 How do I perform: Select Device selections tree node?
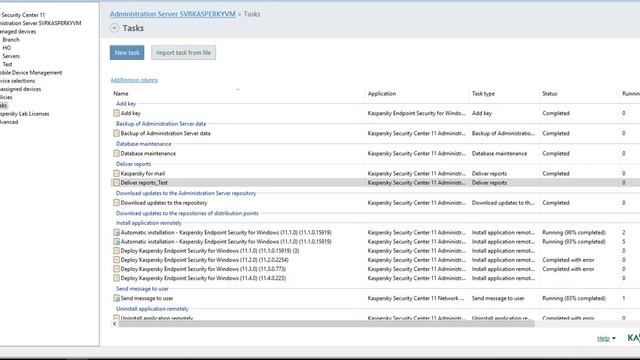click(x=18, y=81)
